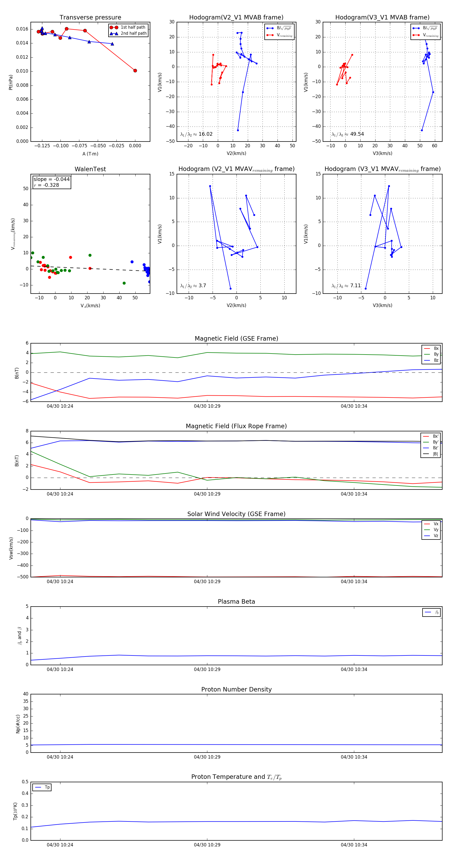Image resolution: width=473 pixels, height=868 pixels.
Task: Click the "Np(#/cc)" y-axis label
Action: [x=18, y=723]
